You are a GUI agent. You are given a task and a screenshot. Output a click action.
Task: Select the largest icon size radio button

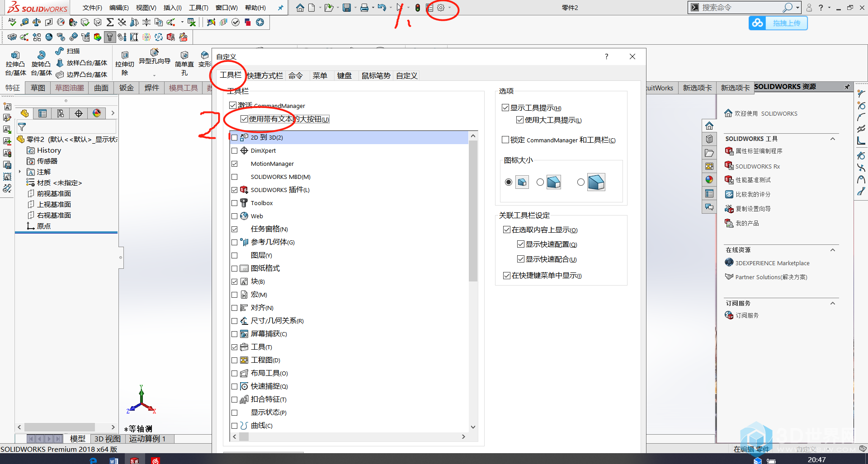pos(581,182)
